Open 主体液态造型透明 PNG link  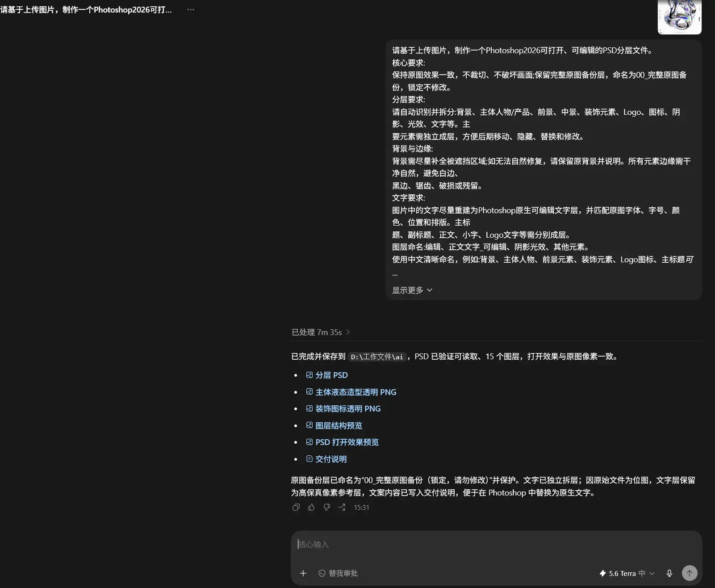tap(356, 392)
